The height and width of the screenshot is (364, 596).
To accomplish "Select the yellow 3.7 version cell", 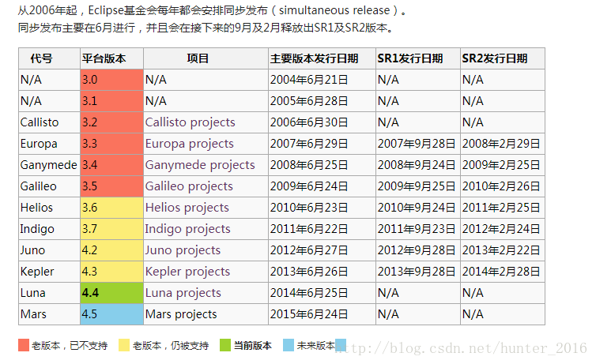I will [x=111, y=228].
